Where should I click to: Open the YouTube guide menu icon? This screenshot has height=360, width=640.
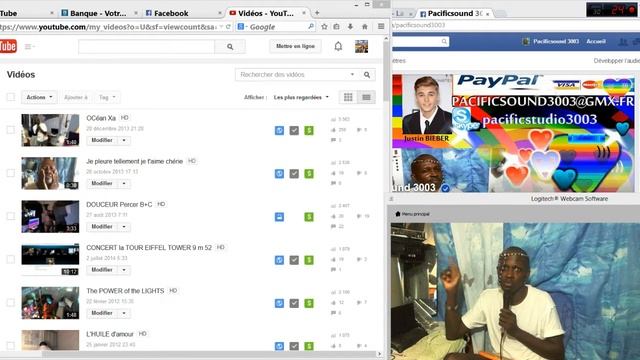[x=29, y=47]
